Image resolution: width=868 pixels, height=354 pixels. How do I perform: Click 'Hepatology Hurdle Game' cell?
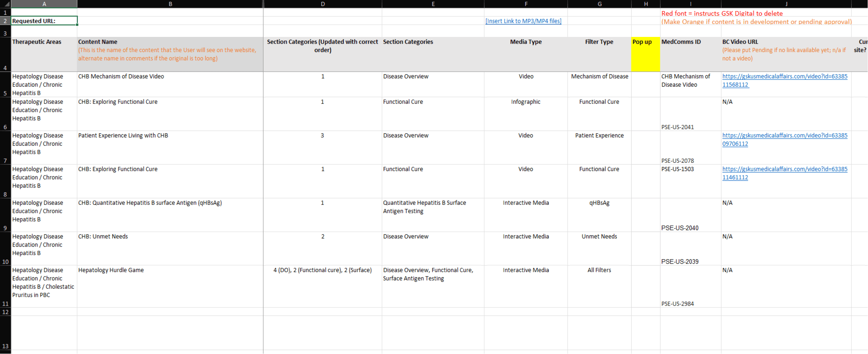point(170,286)
